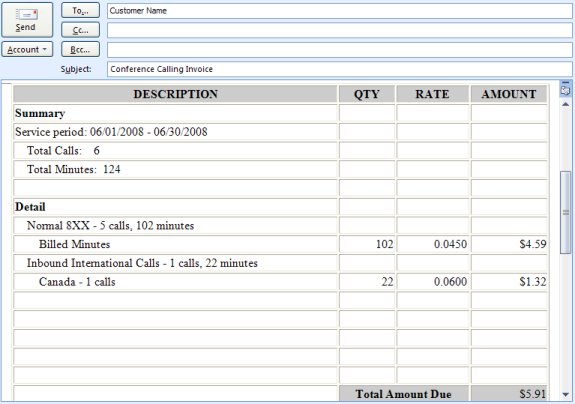Screen dimensions: 575x404
Task: Click the quantity value 22
Action: [387, 282]
